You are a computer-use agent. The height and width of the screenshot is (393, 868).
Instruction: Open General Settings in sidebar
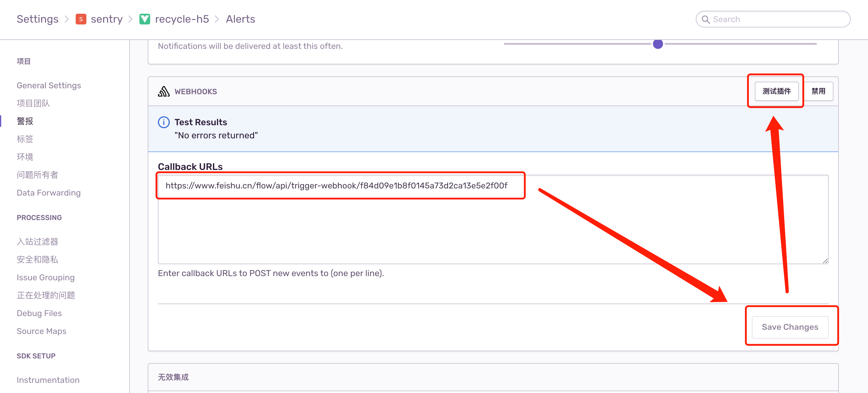pyautogui.click(x=49, y=85)
